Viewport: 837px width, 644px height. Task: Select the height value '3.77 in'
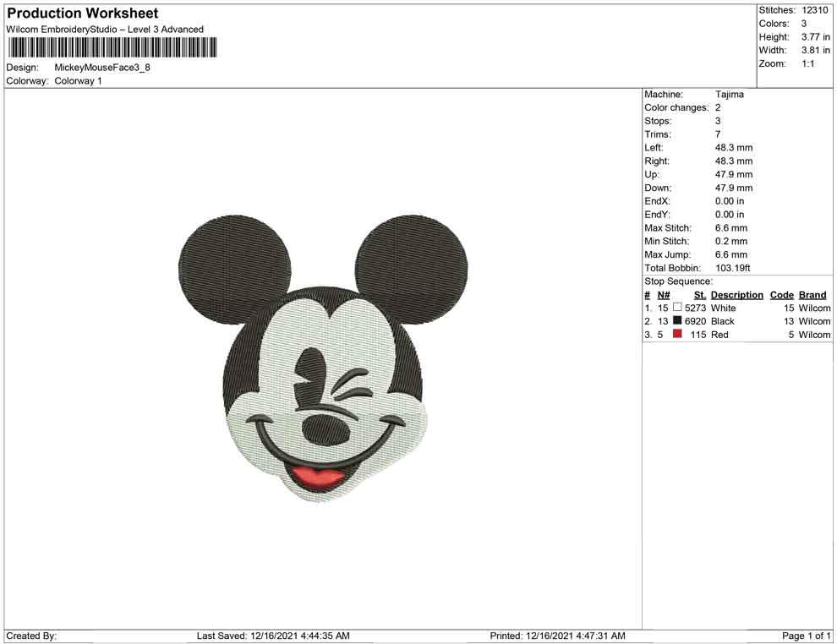815,37
